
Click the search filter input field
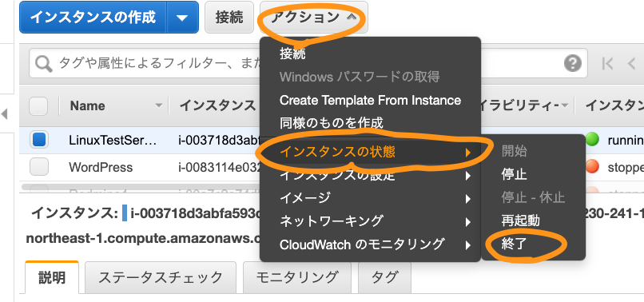pyautogui.click(x=308, y=63)
